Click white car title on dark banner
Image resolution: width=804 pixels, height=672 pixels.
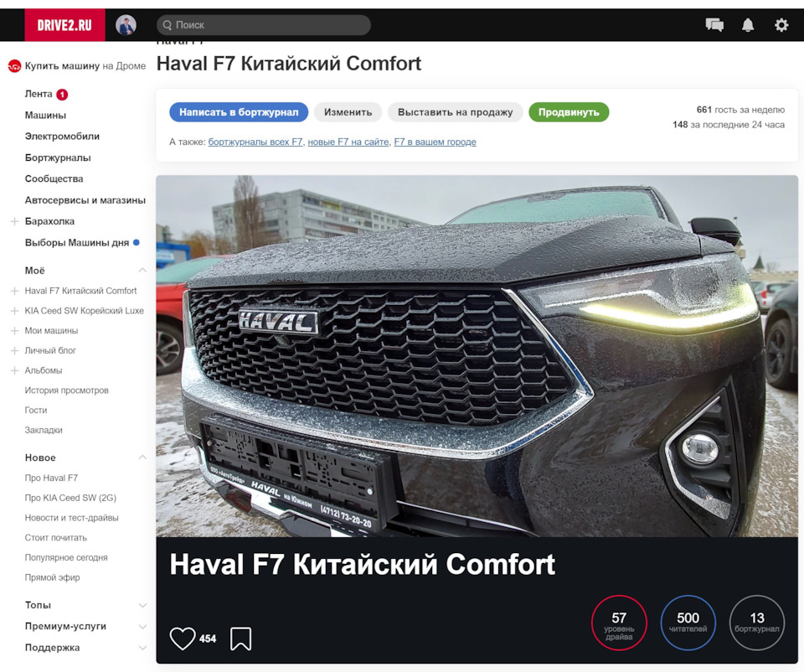(362, 565)
